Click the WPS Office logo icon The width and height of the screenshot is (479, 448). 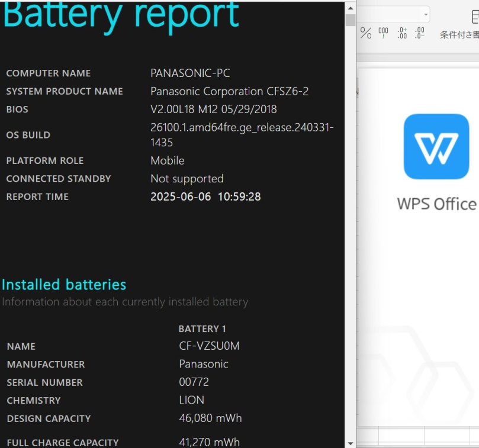436,146
